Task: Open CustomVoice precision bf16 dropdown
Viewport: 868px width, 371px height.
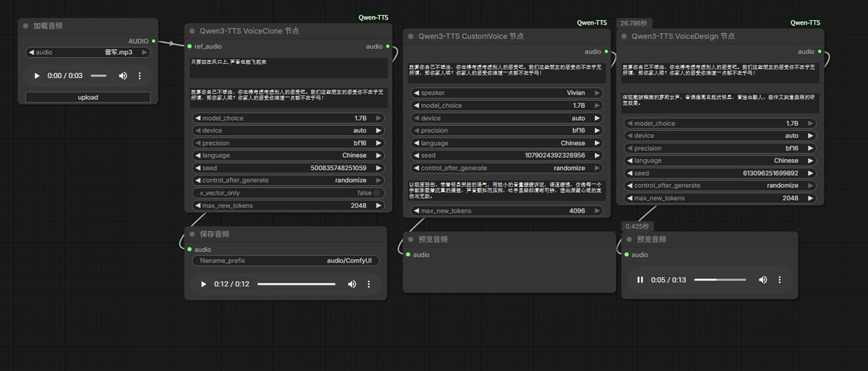Action: 506,130
